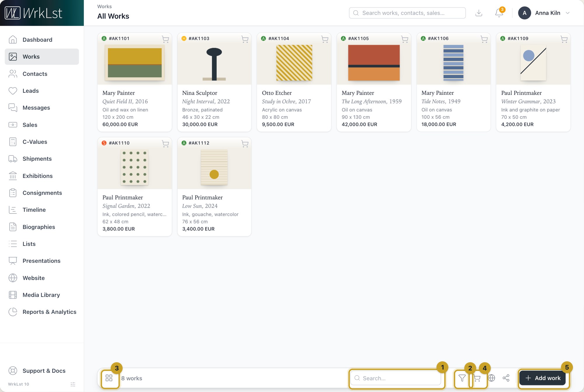Add work #AK1104 to cart

(325, 39)
